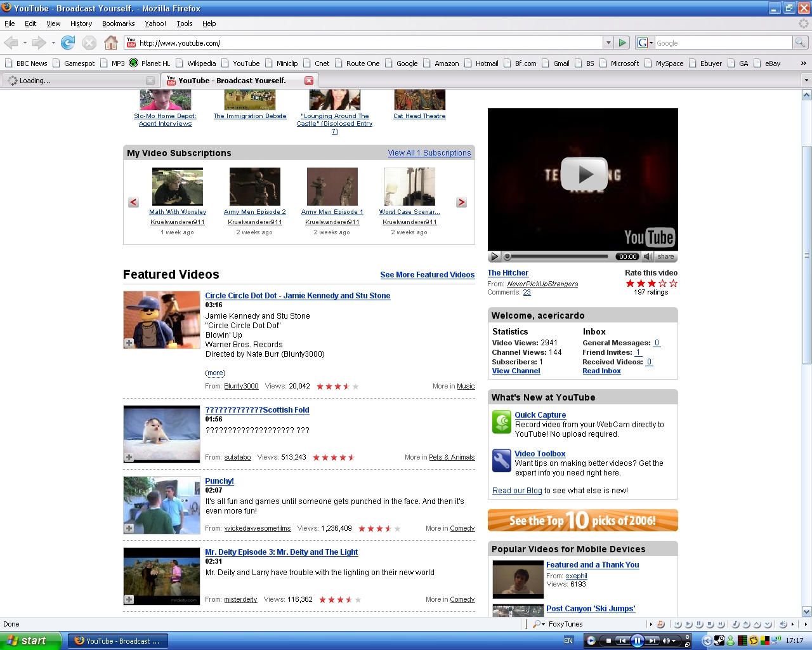Image resolution: width=812 pixels, height=650 pixels.
Task: Go to the Firefox home page icon
Action: [x=111, y=43]
